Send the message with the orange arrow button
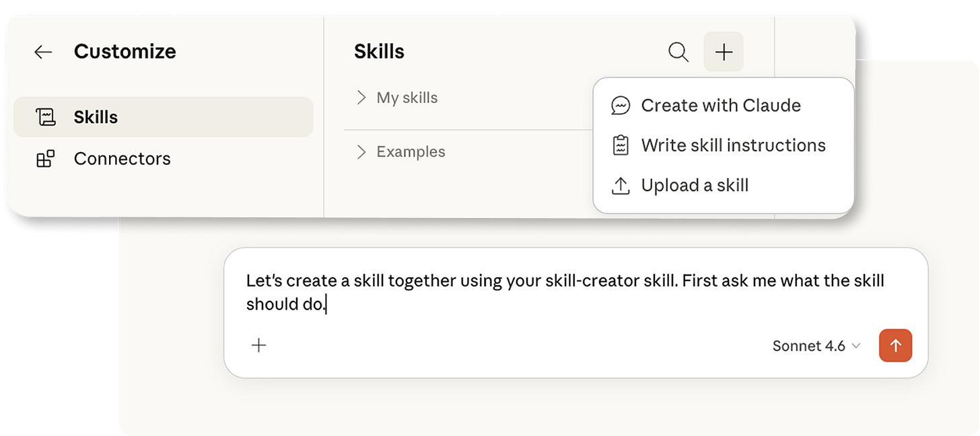Viewport: 980px width, 436px height. coord(895,345)
